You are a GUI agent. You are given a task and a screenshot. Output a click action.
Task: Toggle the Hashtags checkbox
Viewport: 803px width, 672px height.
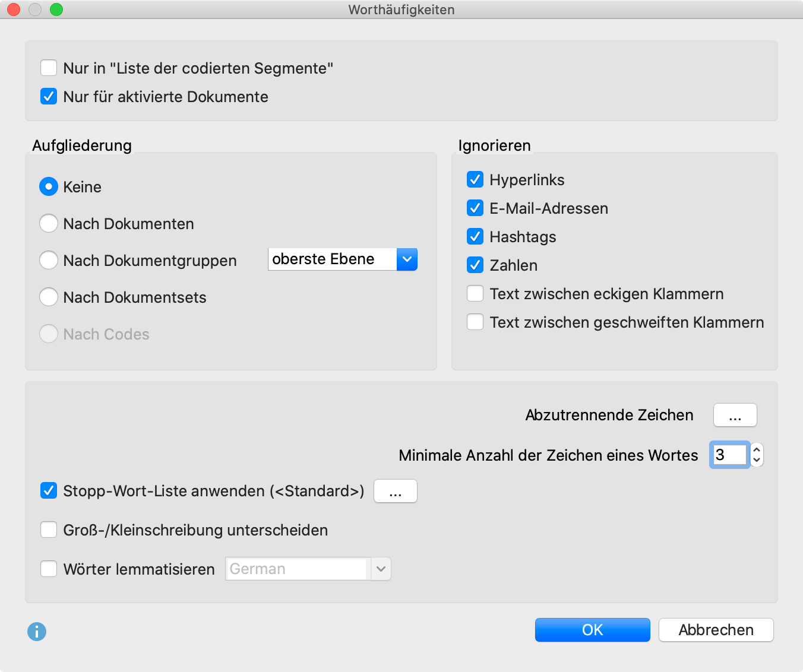[x=475, y=236]
